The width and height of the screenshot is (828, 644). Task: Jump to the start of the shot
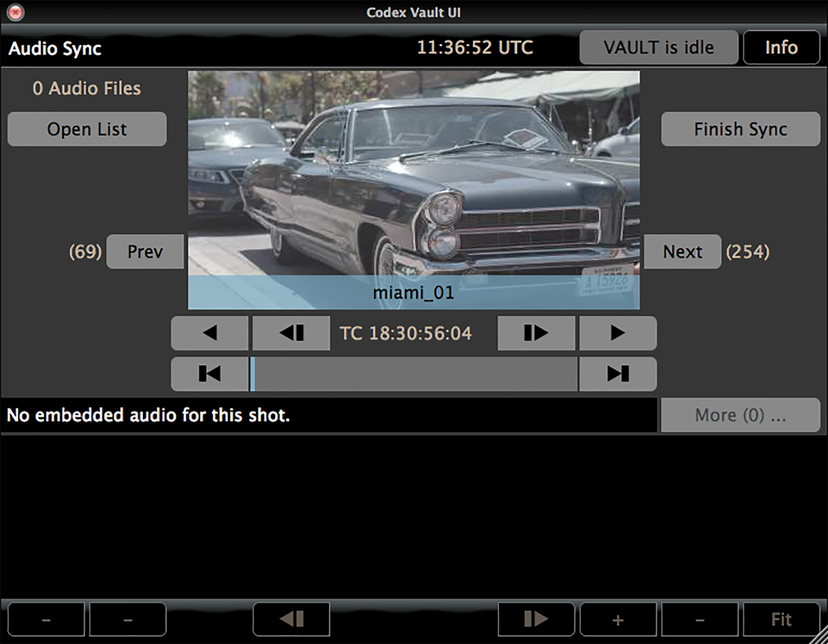(210, 373)
